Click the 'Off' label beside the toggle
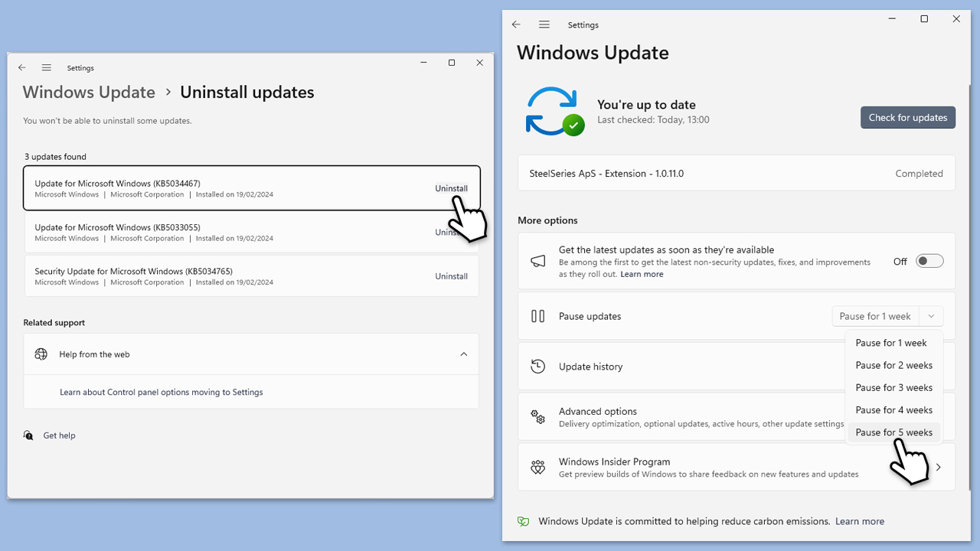The height and width of the screenshot is (551, 980). pyautogui.click(x=900, y=262)
